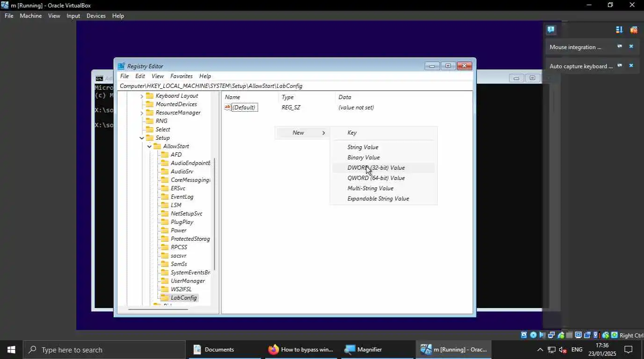Click the registry path address bar
This screenshot has height=359, width=644.
[x=295, y=86]
